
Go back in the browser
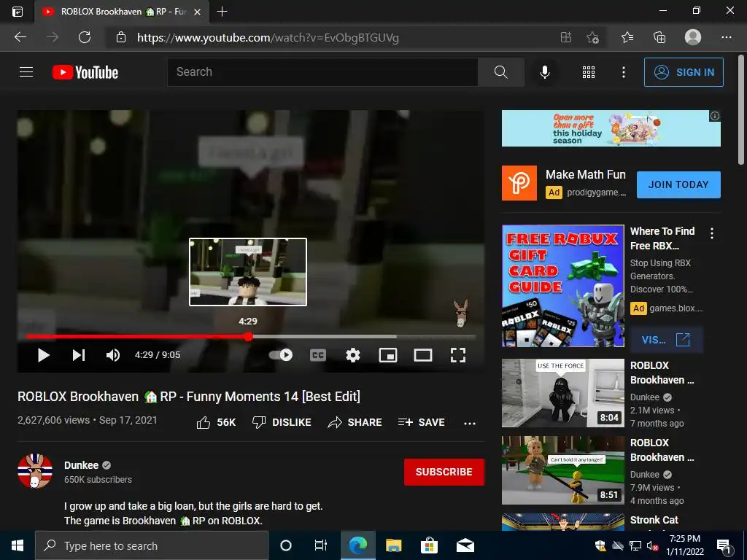(x=20, y=37)
